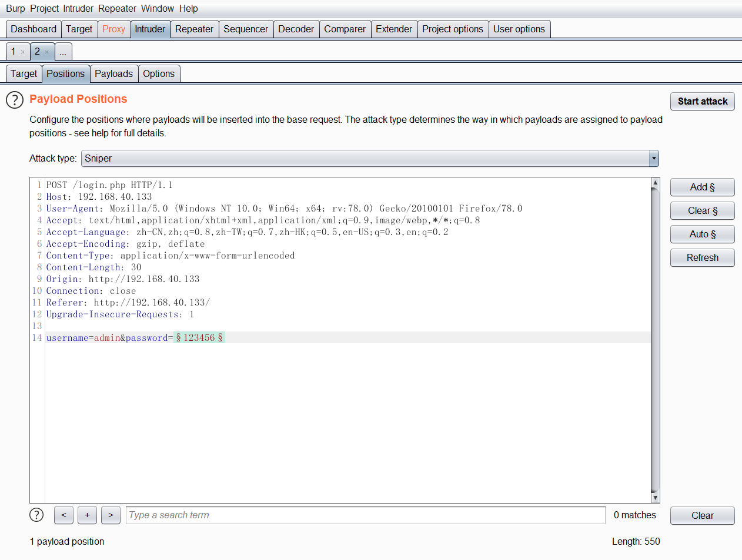
Task: Click the Content-Type header line
Action: [171, 255]
